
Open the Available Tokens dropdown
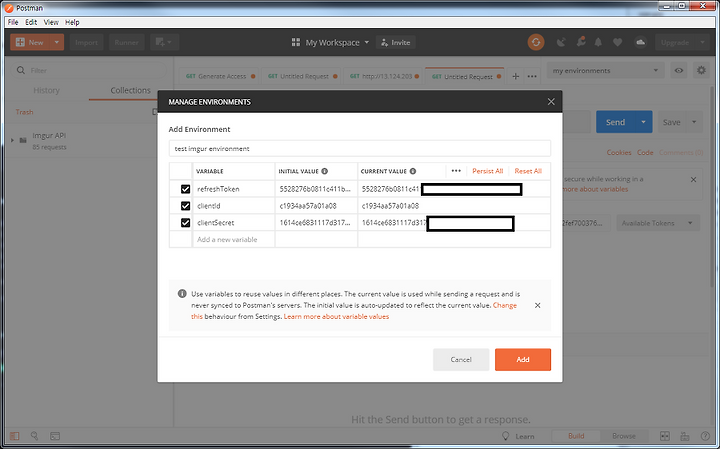658,223
